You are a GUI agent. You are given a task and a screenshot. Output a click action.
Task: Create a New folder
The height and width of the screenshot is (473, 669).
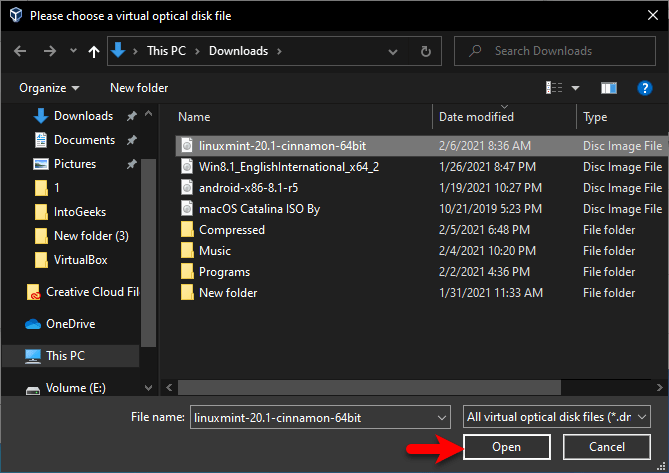pyautogui.click(x=139, y=88)
